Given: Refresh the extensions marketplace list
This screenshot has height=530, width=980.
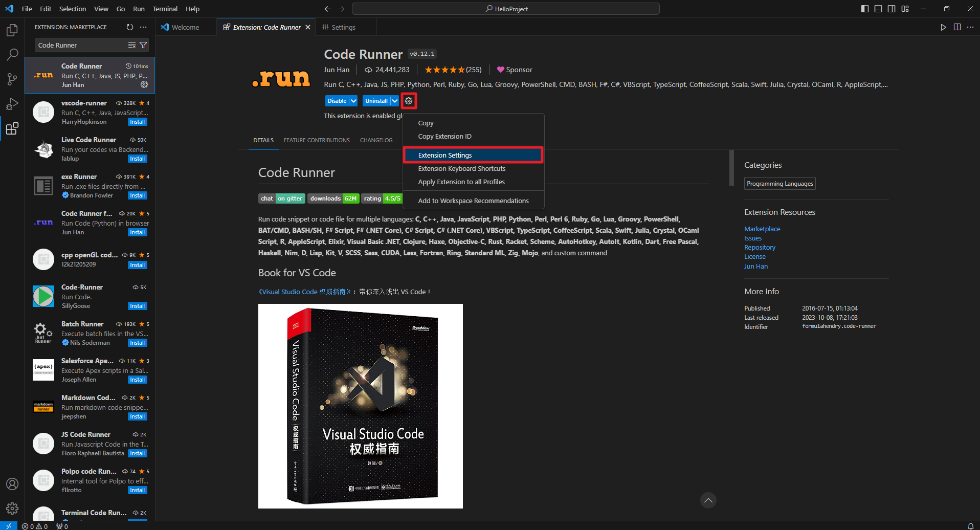Looking at the screenshot, I should pos(130,27).
